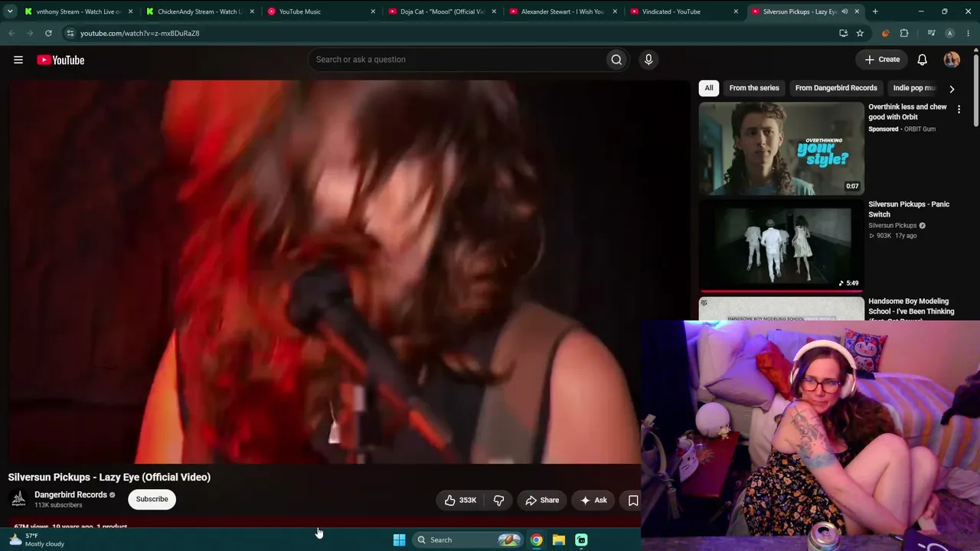Open the YouTube guide hamburger menu
The width and height of the screenshot is (980, 551).
(x=18, y=60)
